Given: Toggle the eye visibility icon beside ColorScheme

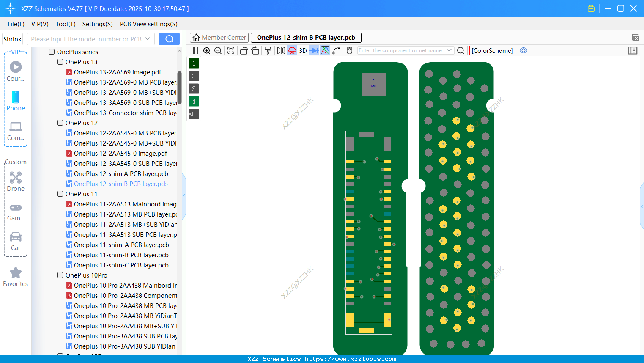Looking at the screenshot, I should point(523,50).
